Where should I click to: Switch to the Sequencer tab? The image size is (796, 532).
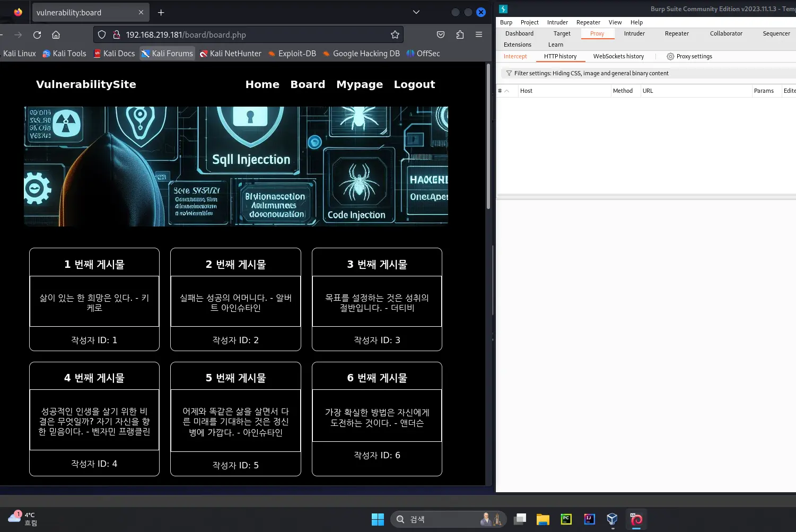click(776, 33)
